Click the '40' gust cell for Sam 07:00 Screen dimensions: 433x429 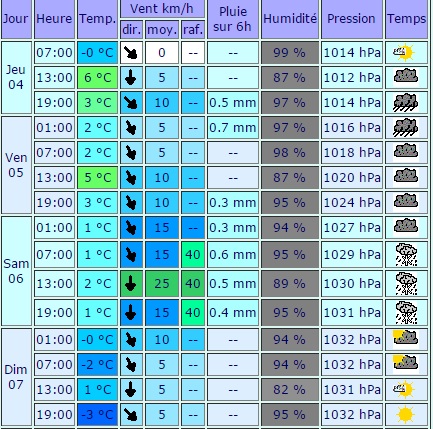pos(193,255)
